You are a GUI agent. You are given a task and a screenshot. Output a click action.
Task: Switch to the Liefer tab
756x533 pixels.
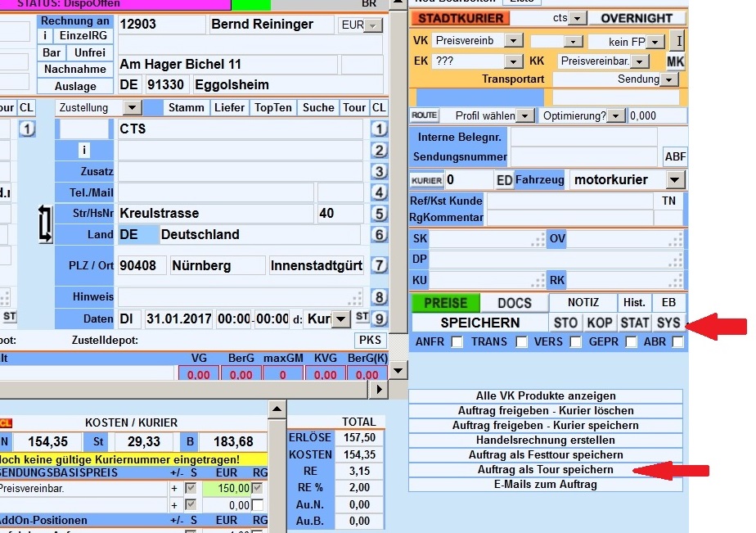pyautogui.click(x=229, y=107)
